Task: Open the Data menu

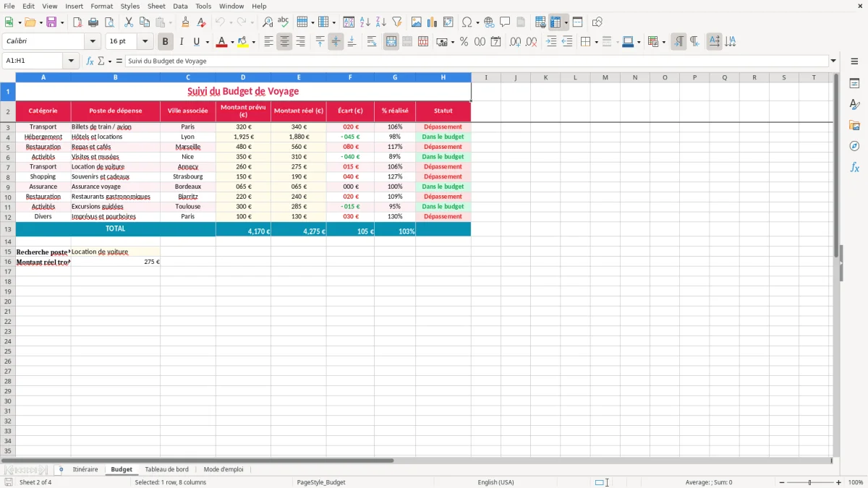Action: click(180, 6)
